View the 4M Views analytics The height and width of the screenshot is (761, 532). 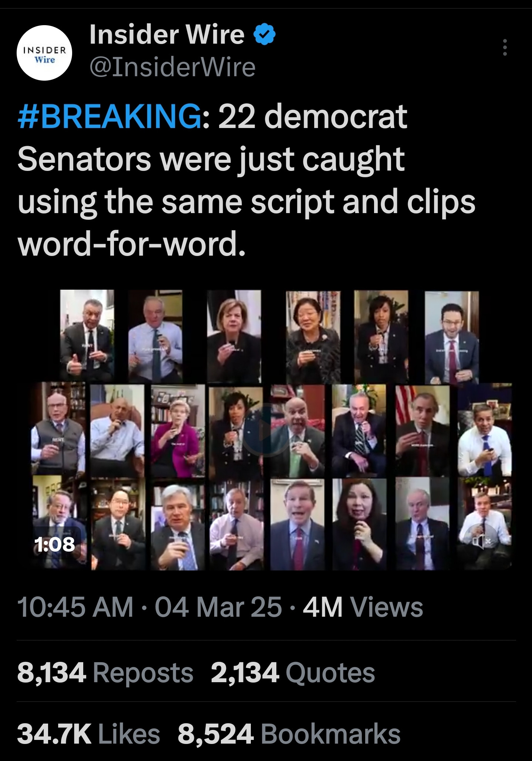[x=363, y=607]
